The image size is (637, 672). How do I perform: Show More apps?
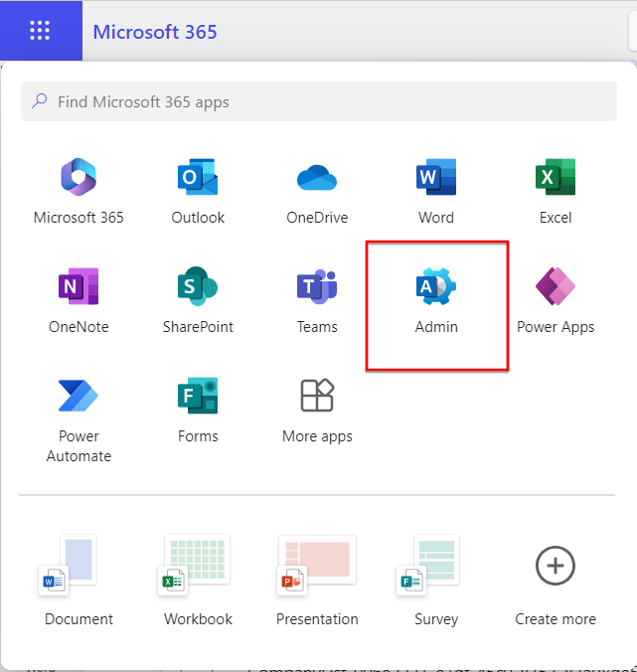click(x=317, y=411)
